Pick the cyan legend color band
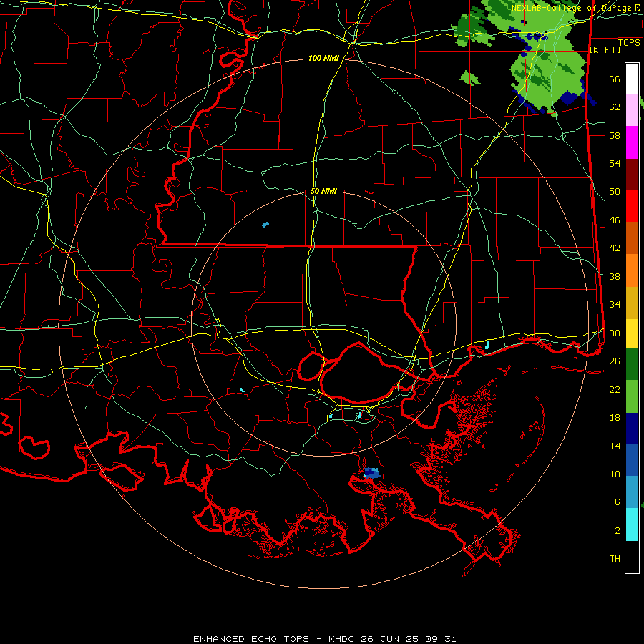Screen dimensions: 644x644 click(632, 525)
